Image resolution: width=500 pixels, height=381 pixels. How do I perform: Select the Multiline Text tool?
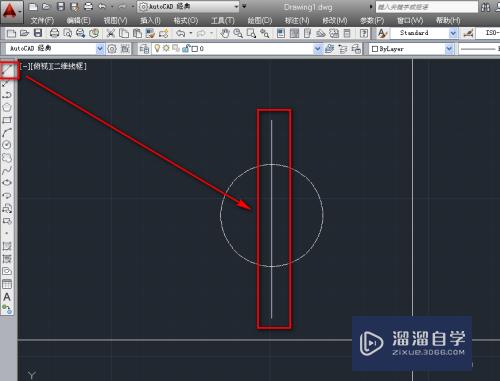7,297
